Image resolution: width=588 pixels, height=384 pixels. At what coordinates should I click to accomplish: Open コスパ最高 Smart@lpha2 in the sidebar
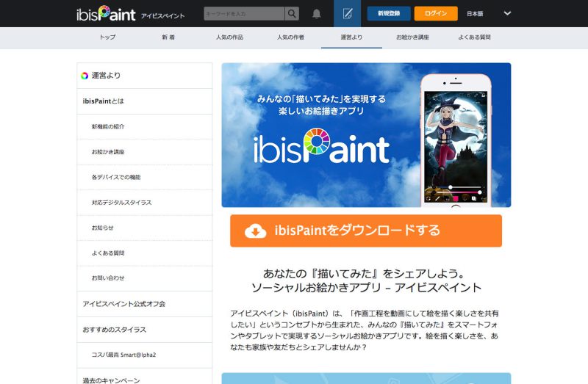[144, 355]
